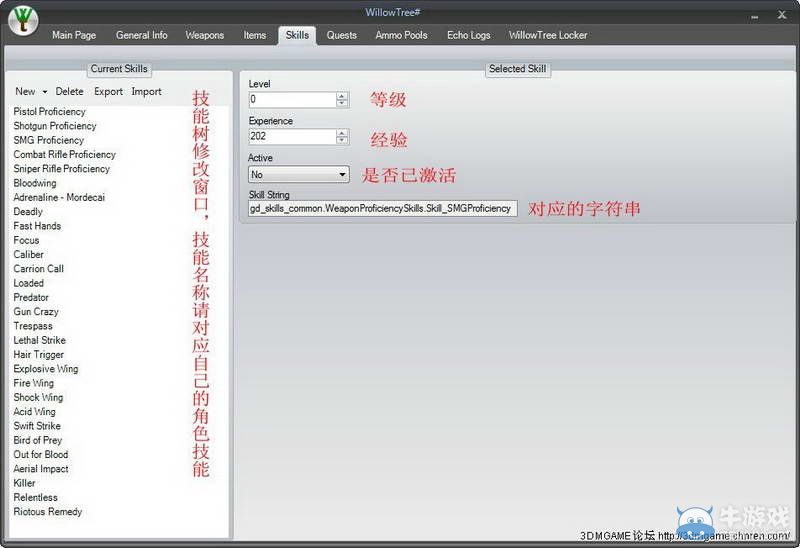Select the Deadly skill
The width and height of the screenshot is (800, 548).
pyautogui.click(x=28, y=211)
